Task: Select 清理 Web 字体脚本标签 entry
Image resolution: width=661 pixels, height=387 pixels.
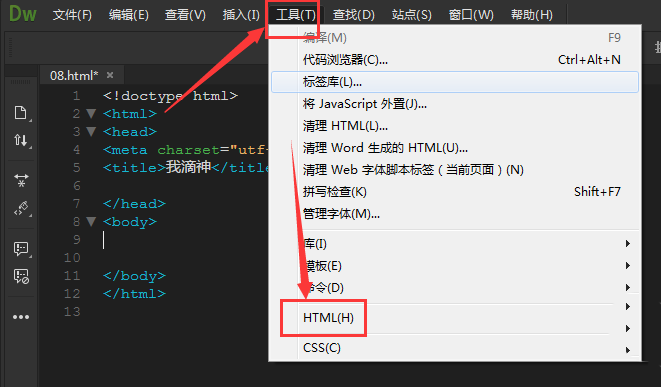Action: click(455, 169)
